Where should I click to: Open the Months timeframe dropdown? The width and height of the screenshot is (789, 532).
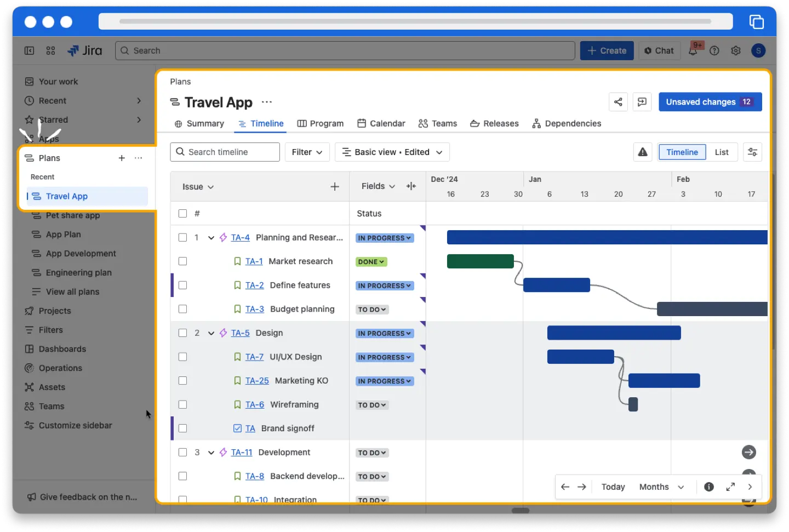click(661, 487)
